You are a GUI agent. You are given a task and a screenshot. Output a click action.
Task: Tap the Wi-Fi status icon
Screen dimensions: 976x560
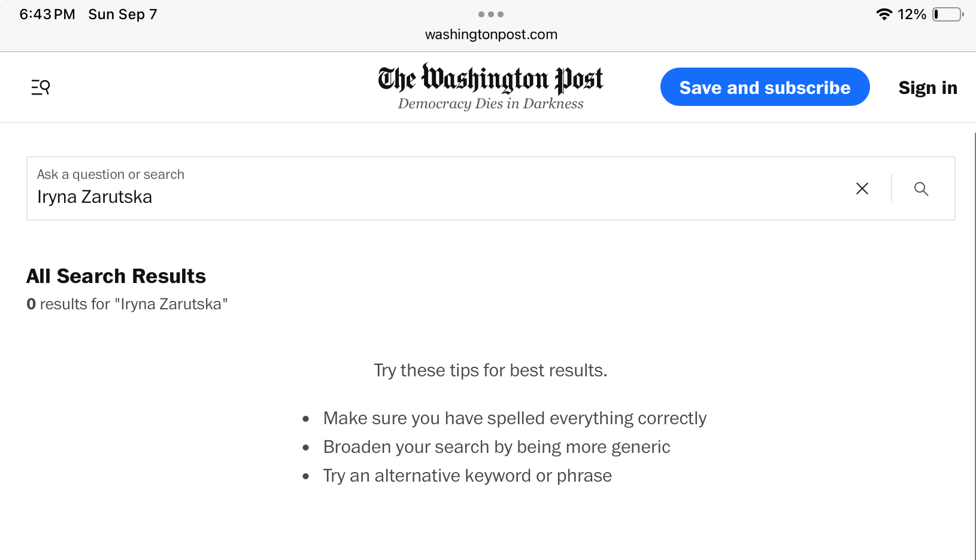click(884, 14)
